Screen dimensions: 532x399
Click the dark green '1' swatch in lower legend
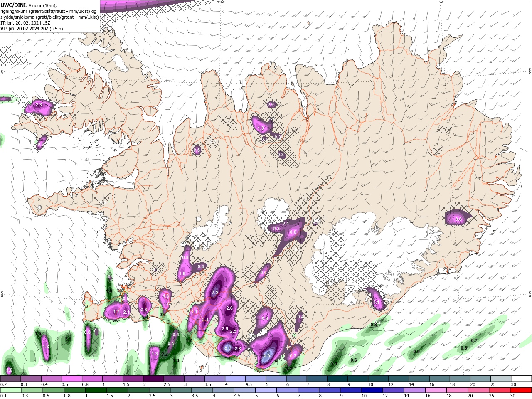click(x=96, y=390)
